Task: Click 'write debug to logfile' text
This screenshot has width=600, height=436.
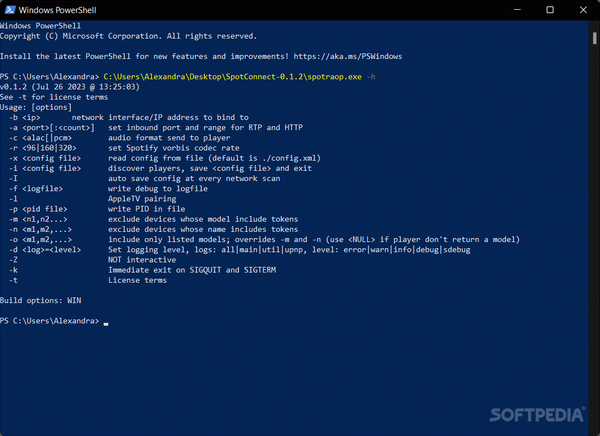Action: 158,189
